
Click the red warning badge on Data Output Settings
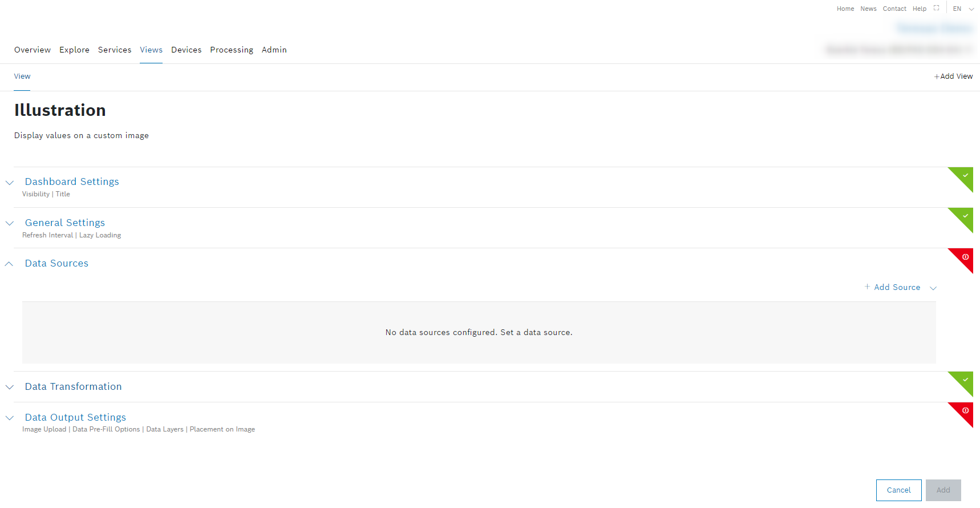965,411
